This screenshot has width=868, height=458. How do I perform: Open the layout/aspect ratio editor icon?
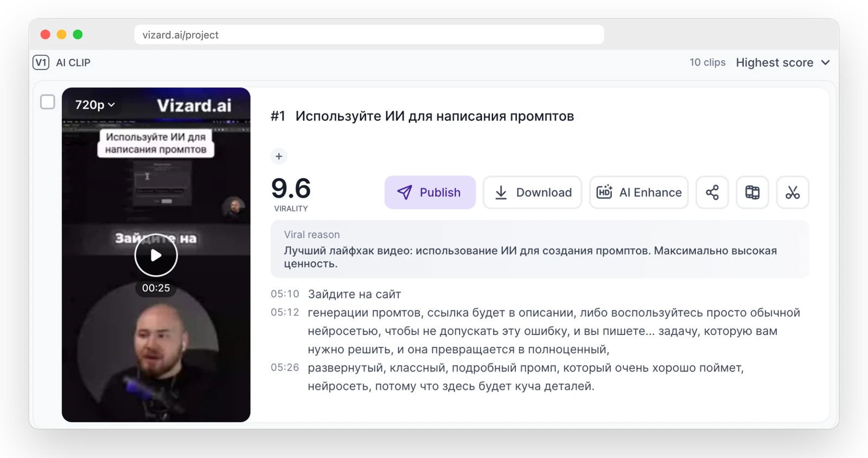(752, 192)
